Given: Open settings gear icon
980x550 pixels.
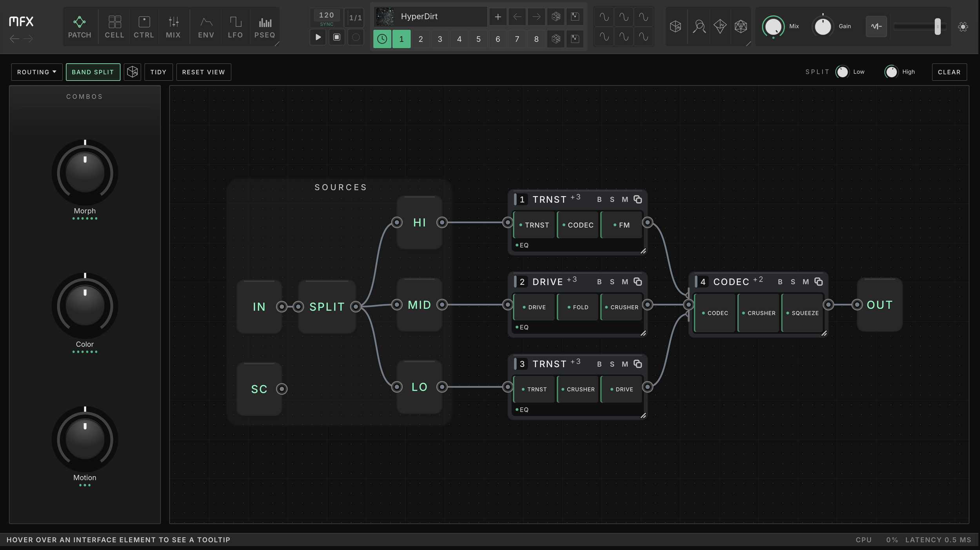Looking at the screenshot, I should click(963, 27).
